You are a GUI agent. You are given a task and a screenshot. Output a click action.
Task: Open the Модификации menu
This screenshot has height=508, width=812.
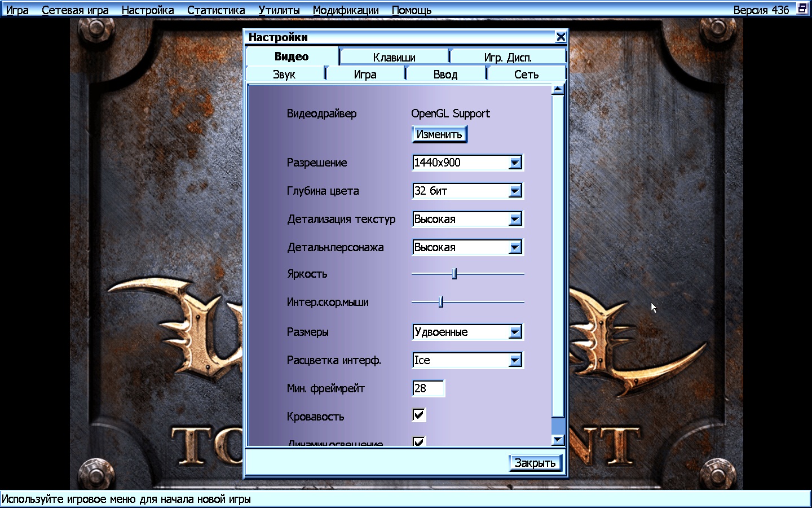pos(346,10)
